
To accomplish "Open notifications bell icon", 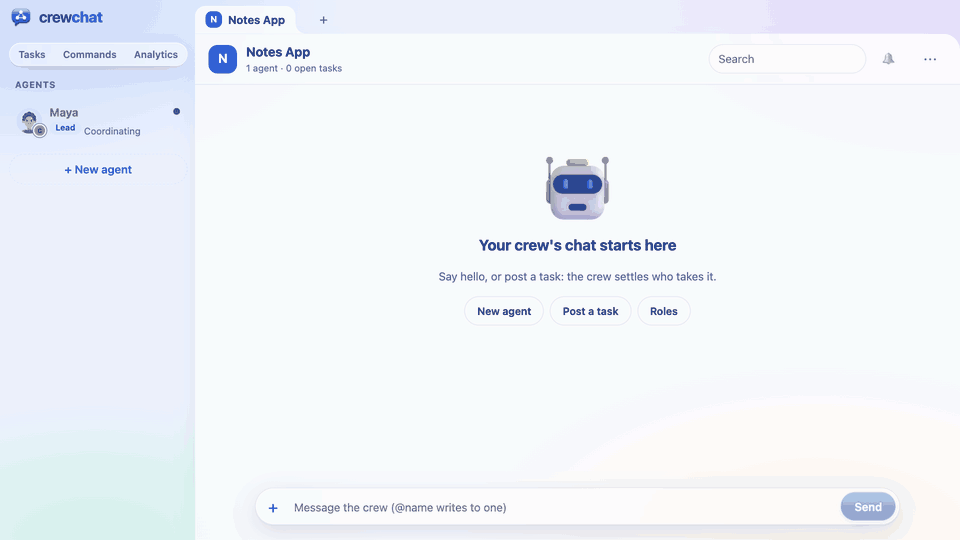I will pos(888,59).
